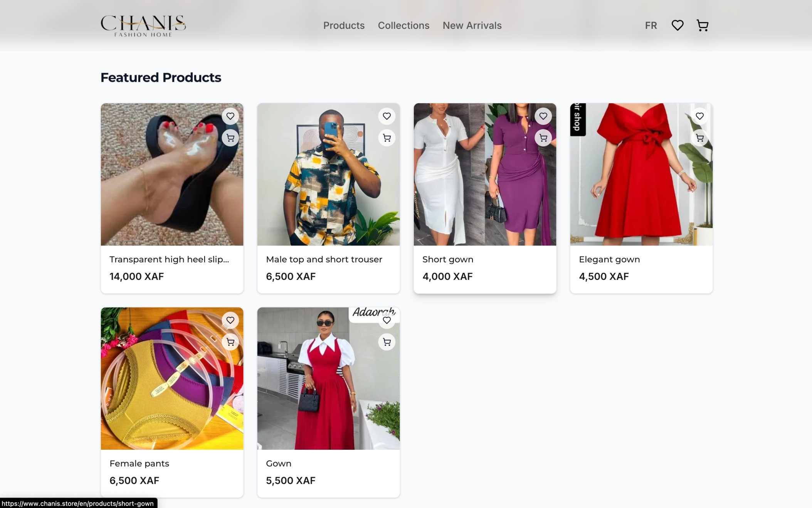Open the Male top and short trouser product
The image size is (812, 508).
tap(324, 259)
